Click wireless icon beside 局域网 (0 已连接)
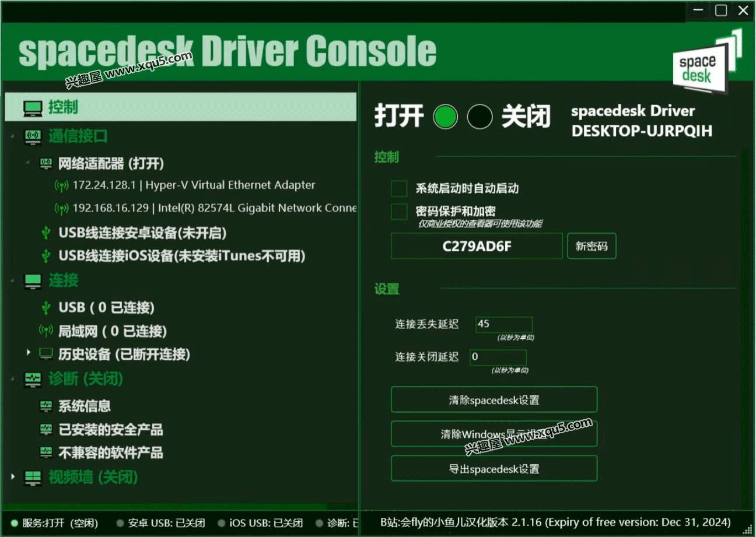The height and width of the screenshot is (537, 756). click(46, 331)
